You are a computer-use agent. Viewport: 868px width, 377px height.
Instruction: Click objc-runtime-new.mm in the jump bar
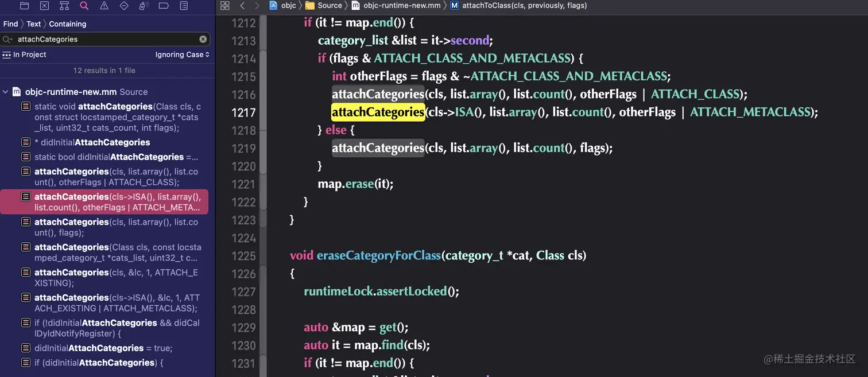click(402, 5)
